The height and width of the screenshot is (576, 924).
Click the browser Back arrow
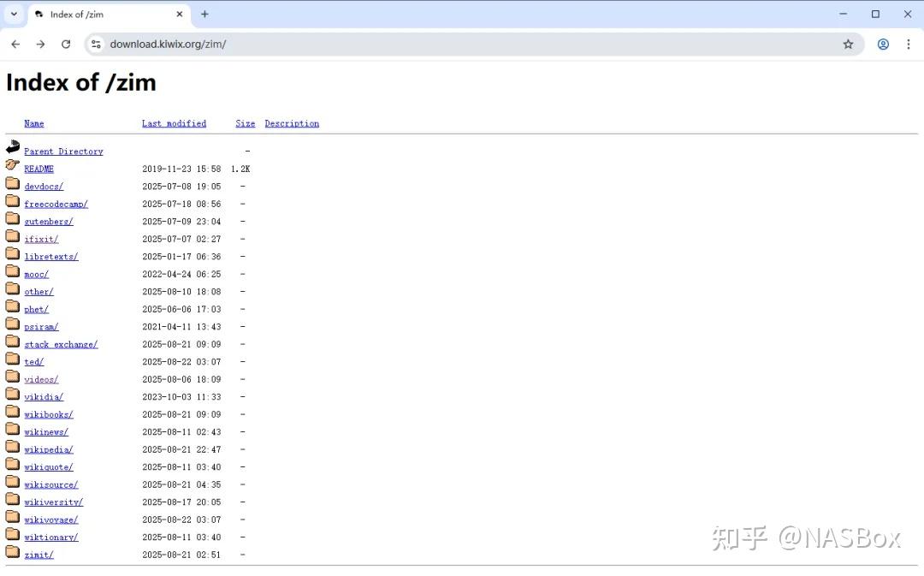(15, 45)
